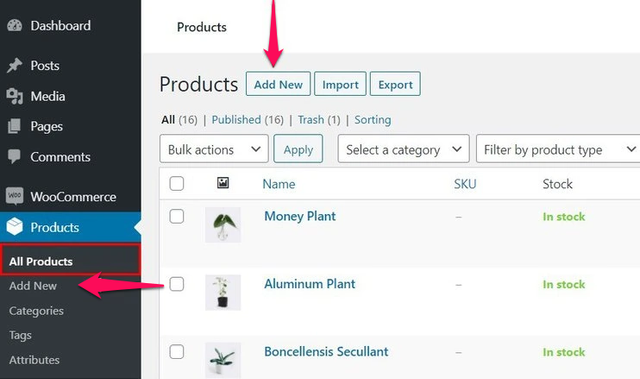This screenshot has width=640, height=379.
Task: Click the Dashboard gauge icon
Action: pos(15,26)
